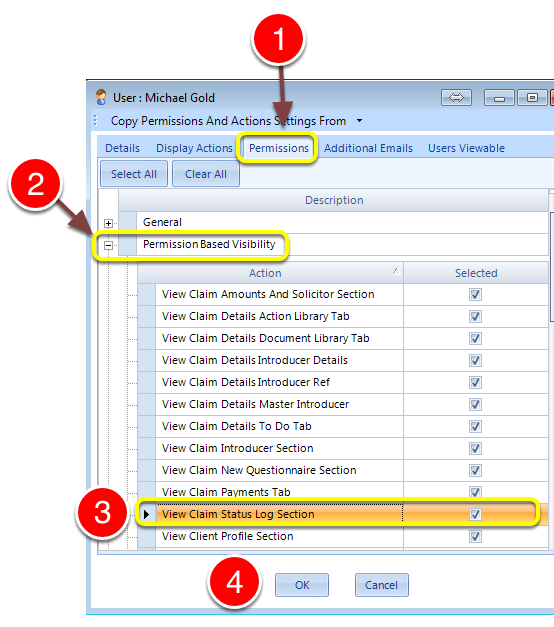Select the View Claim Introducer Section row

click(343, 448)
